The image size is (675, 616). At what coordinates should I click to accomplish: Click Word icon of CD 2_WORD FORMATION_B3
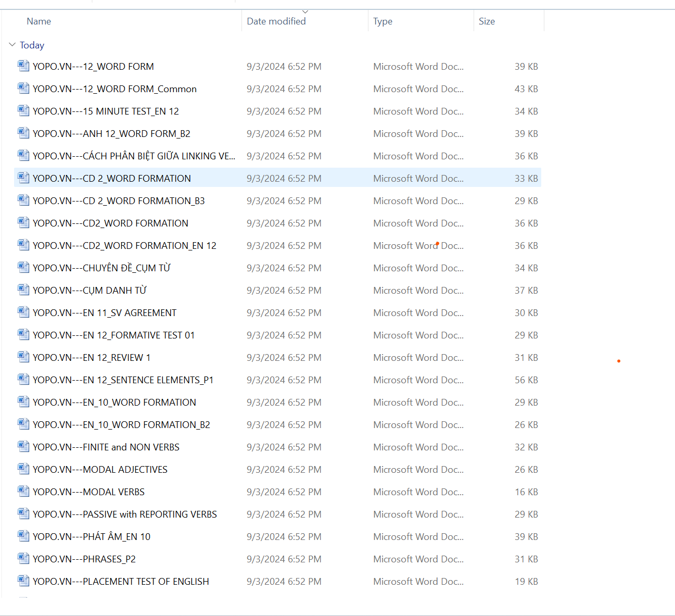point(23,200)
